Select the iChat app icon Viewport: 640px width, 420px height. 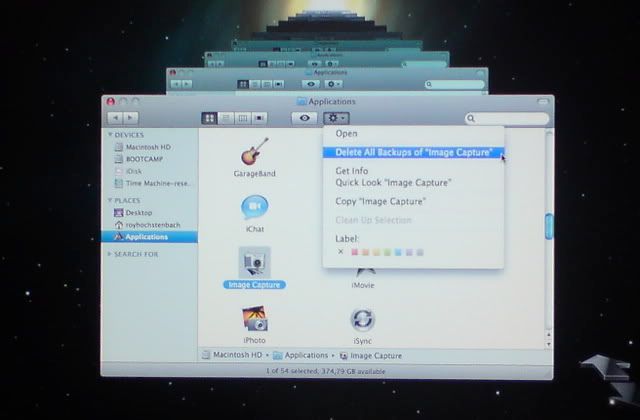pyautogui.click(x=254, y=208)
